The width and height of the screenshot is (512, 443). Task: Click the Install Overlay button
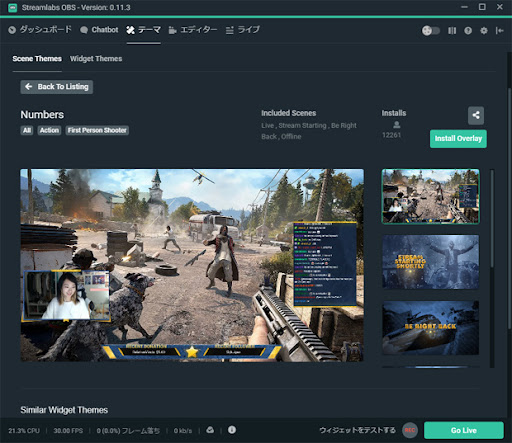click(458, 139)
